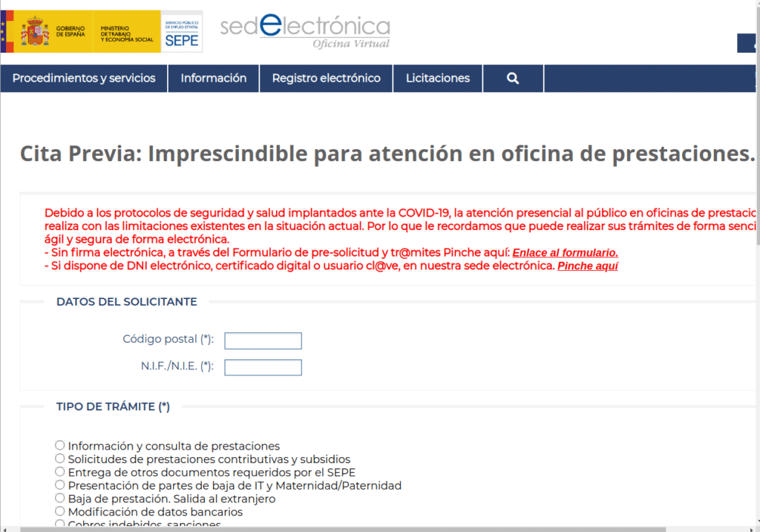
Task: Click the Ministerio de Trabajo y Economía Social logo
Action: [126, 34]
